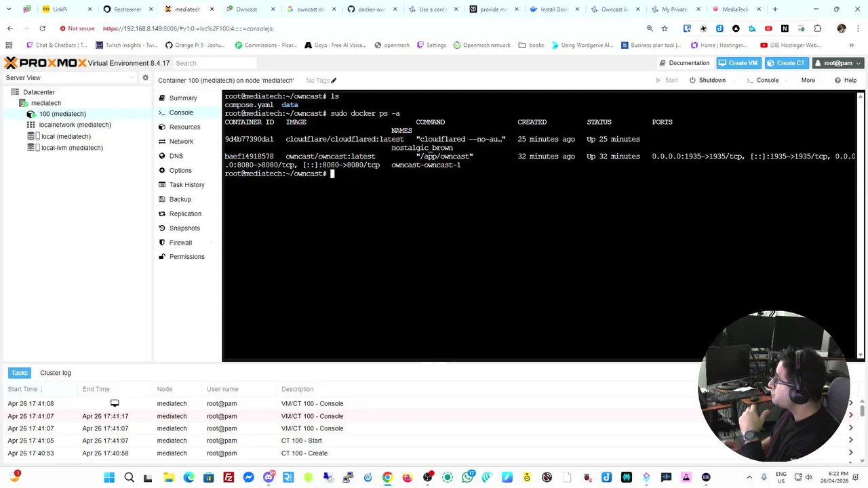The height and width of the screenshot is (488, 868).
Task: Click the browser zoom magnifier icon
Action: pos(650,28)
